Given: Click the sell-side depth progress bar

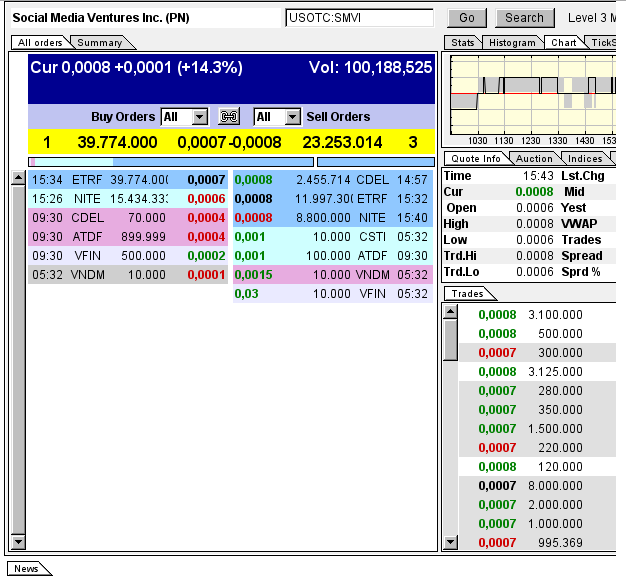Looking at the screenshot, I should coord(376,162).
